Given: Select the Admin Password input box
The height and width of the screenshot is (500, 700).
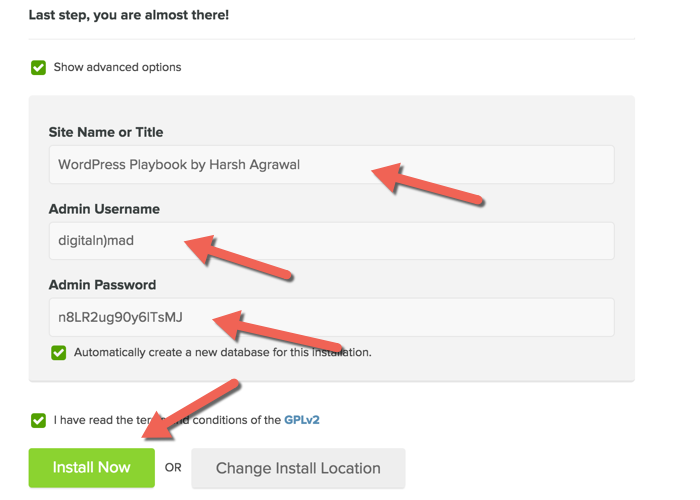Looking at the screenshot, I should (120, 318).
